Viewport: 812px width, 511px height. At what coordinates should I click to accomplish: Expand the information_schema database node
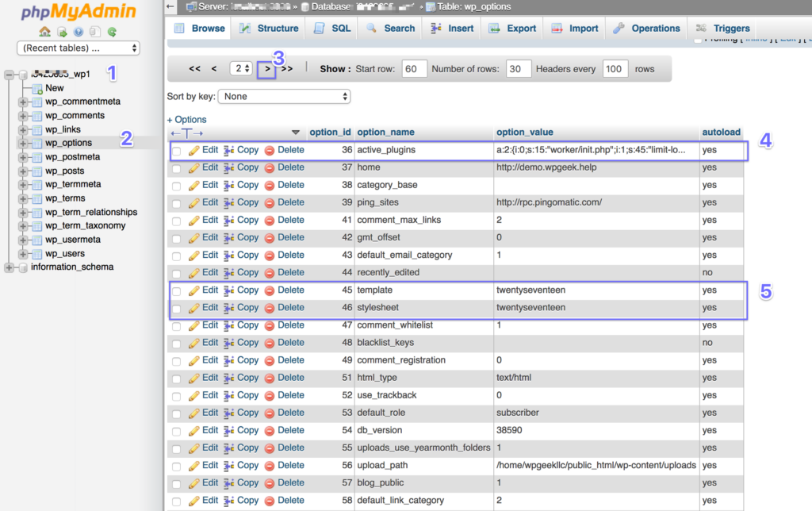click(x=9, y=267)
